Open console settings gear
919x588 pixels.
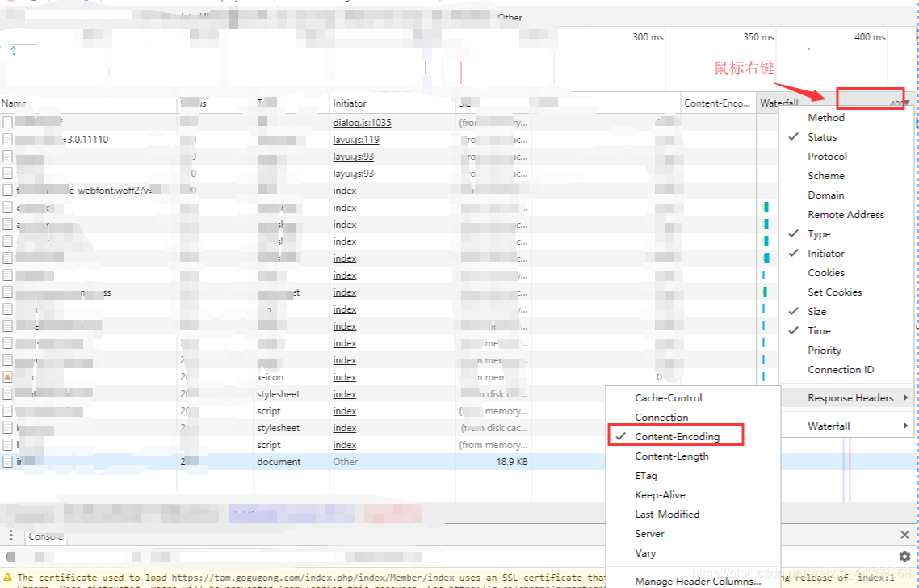[904, 556]
